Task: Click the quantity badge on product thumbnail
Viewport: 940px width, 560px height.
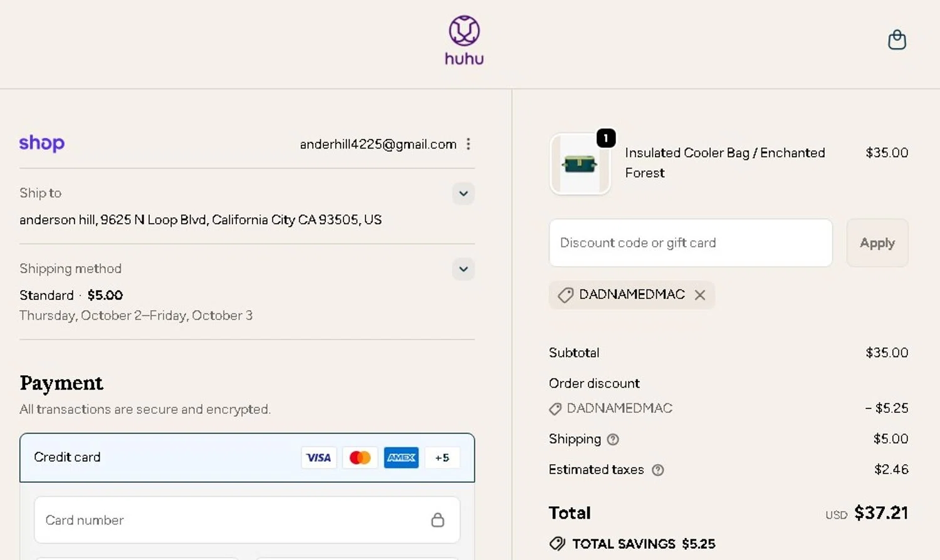Action: [x=606, y=138]
